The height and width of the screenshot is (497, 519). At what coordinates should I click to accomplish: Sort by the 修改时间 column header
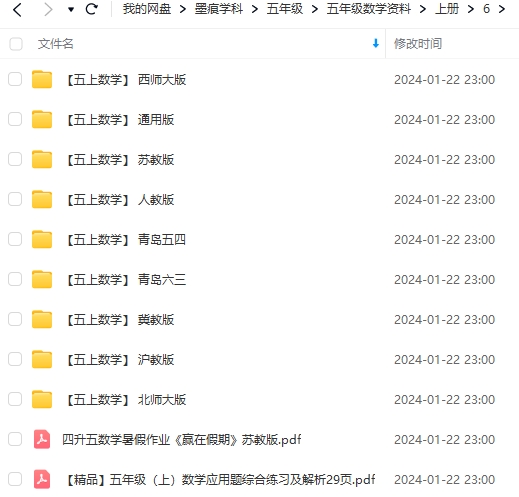418,44
